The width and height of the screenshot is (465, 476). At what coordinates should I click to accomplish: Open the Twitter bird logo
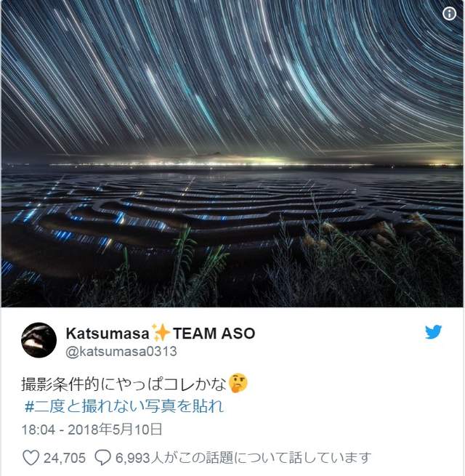point(433,332)
